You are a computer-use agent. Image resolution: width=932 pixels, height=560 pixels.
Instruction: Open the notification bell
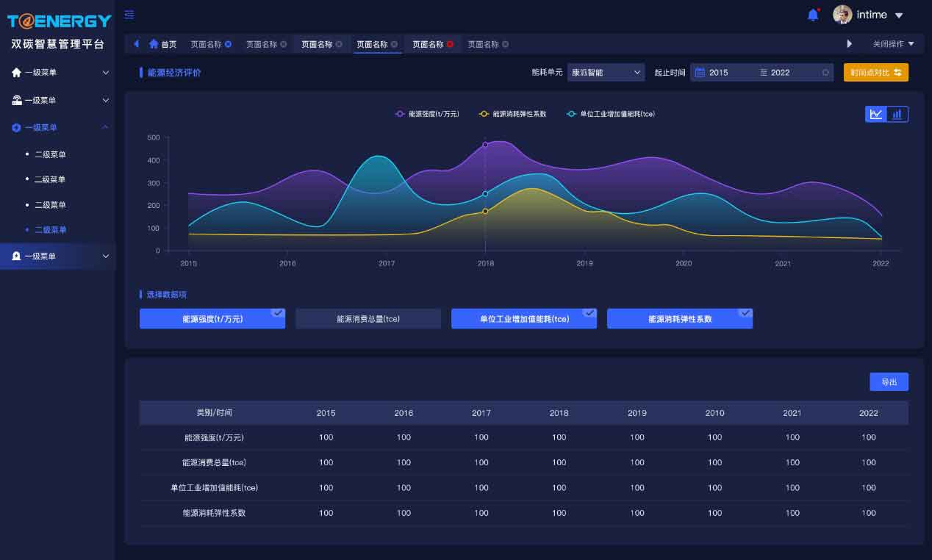coord(813,15)
